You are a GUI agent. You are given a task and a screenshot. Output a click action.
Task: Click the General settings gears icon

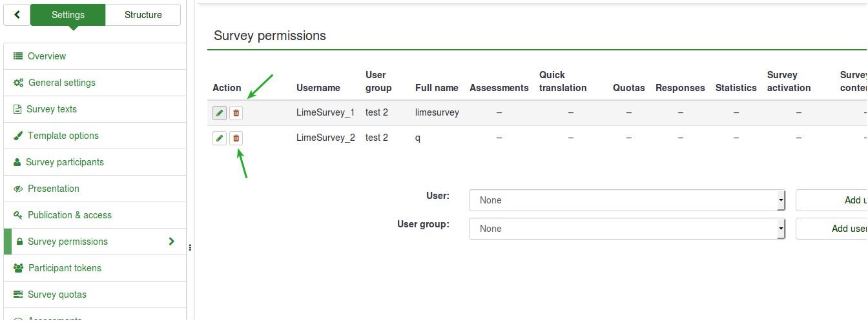19,83
